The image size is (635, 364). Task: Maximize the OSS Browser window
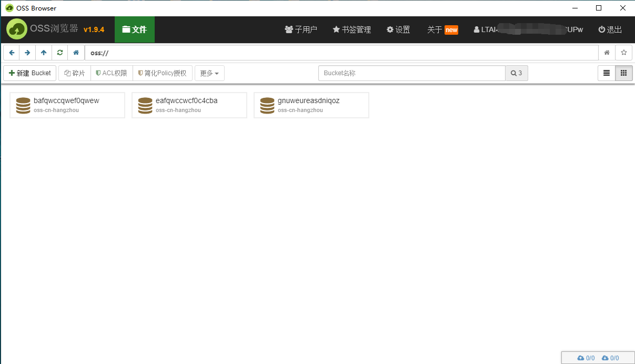coord(599,8)
